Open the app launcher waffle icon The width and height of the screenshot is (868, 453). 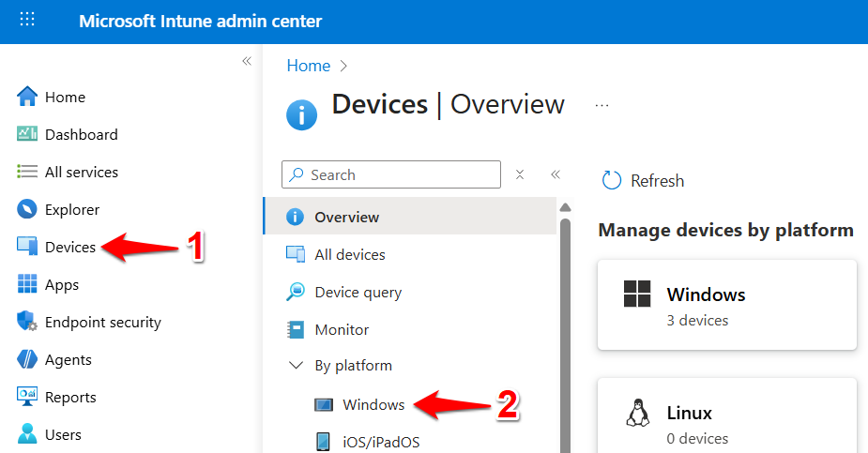(x=27, y=20)
